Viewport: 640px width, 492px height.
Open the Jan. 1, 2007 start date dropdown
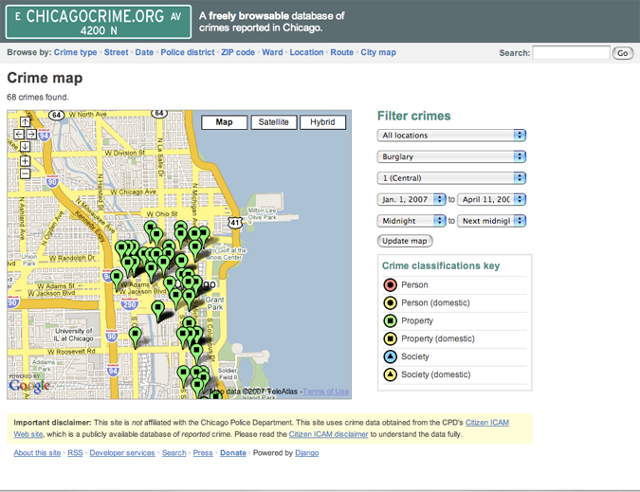click(x=411, y=199)
